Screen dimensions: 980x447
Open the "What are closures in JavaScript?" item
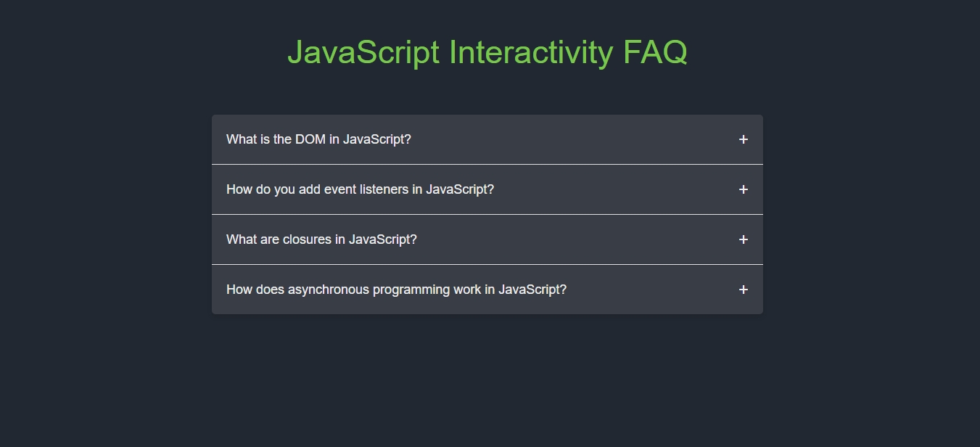(x=321, y=239)
